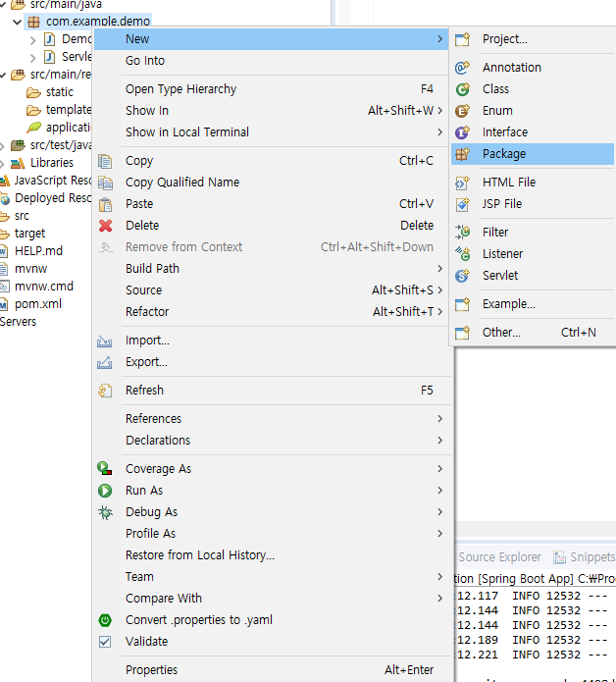Collapse the com.example.demo package node
Viewport: 616px width, 682px height.
[18, 22]
